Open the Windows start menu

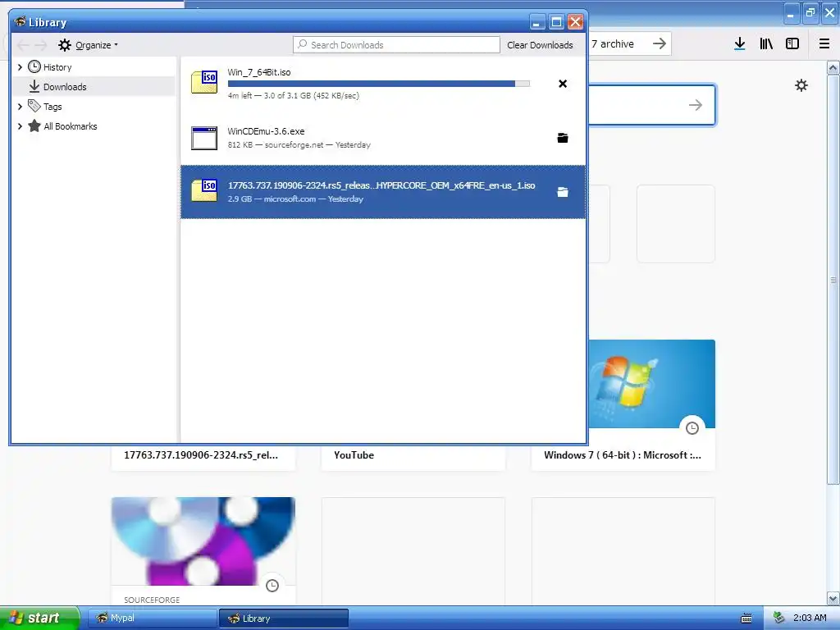[40, 619]
